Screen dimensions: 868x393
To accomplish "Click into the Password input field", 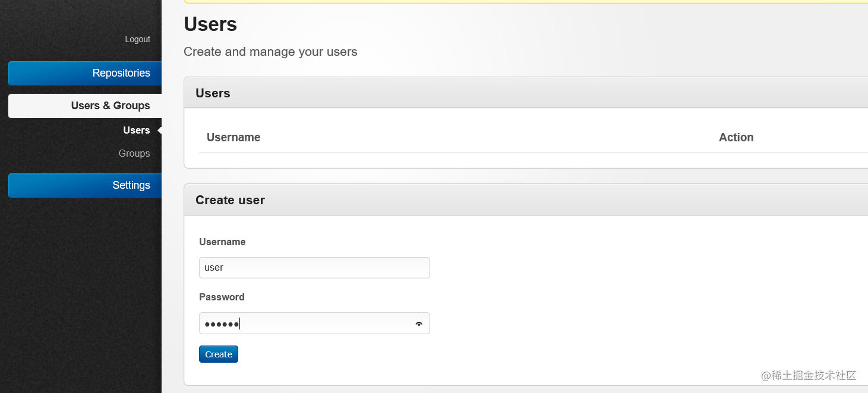I will (306, 324).
